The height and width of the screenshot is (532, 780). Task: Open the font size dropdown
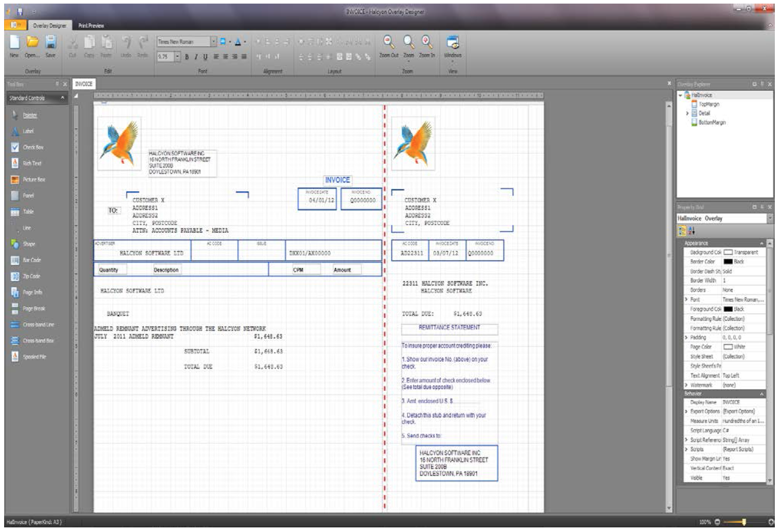tap(178, 56)
